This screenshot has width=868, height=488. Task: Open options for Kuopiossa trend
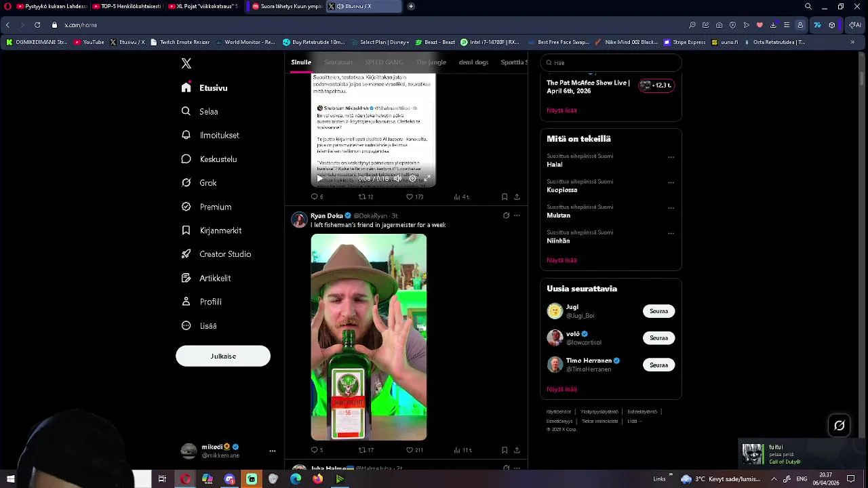point(671,182)
